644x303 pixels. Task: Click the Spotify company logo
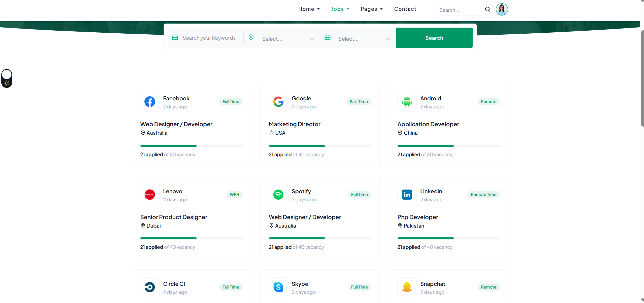278,195
